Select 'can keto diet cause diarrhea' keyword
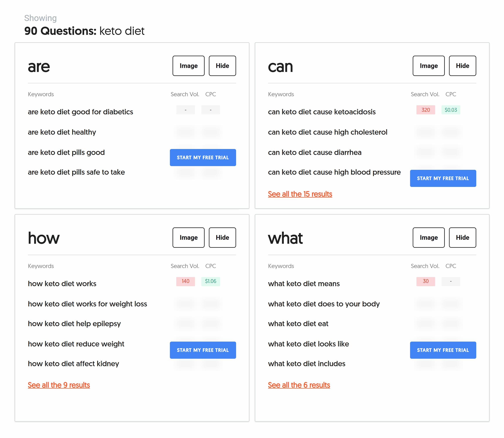The image size is (504, 438). [x=314, y=152]
